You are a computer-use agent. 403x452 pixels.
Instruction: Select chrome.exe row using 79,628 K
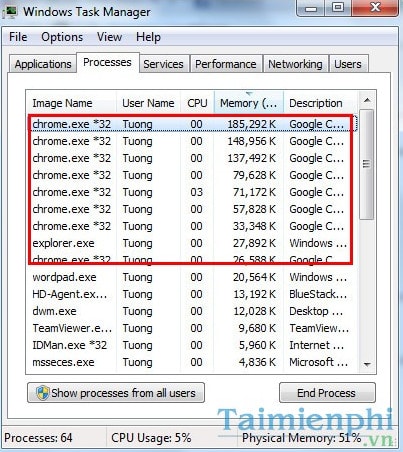[192, 175]
